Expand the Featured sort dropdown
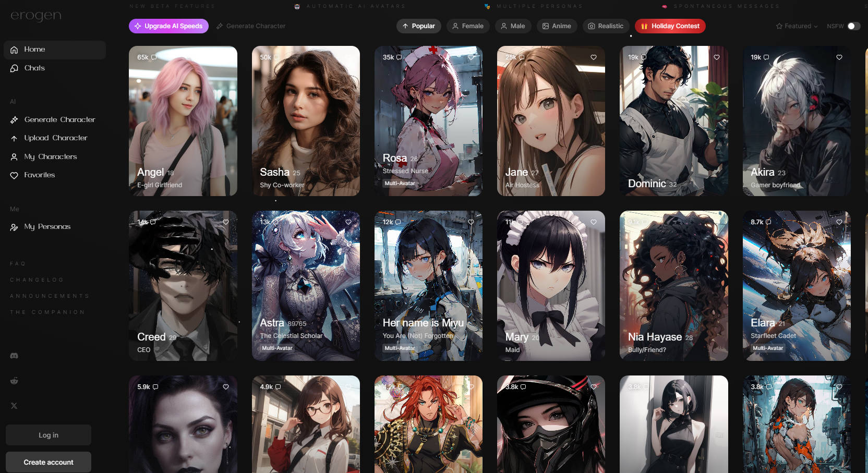The width and height of the screenshot is (868, 473). 797,26
